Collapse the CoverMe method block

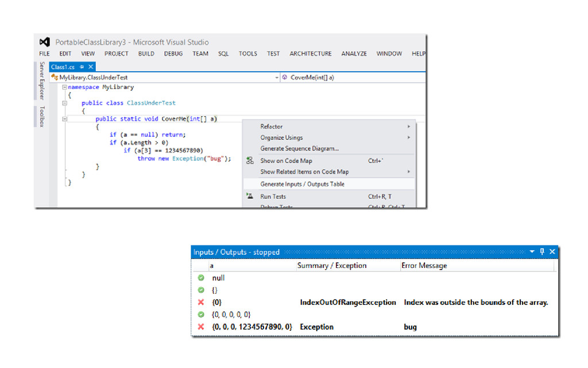click(x=64, y=118)
